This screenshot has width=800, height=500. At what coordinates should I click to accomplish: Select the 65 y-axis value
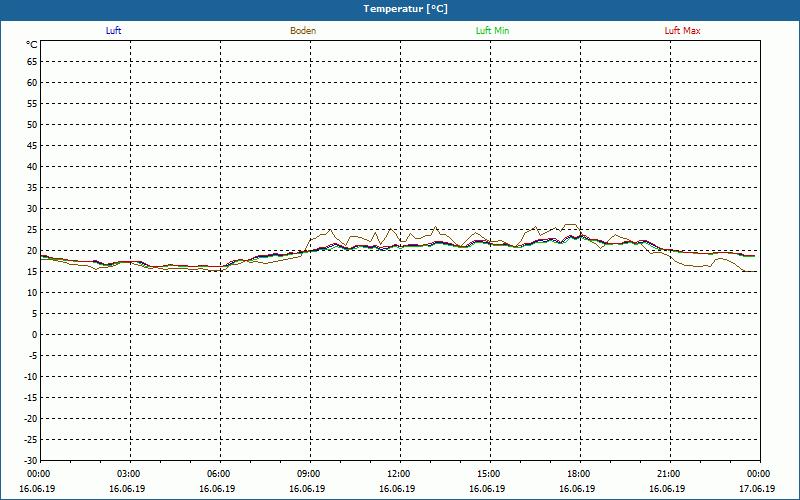(32, 62)
